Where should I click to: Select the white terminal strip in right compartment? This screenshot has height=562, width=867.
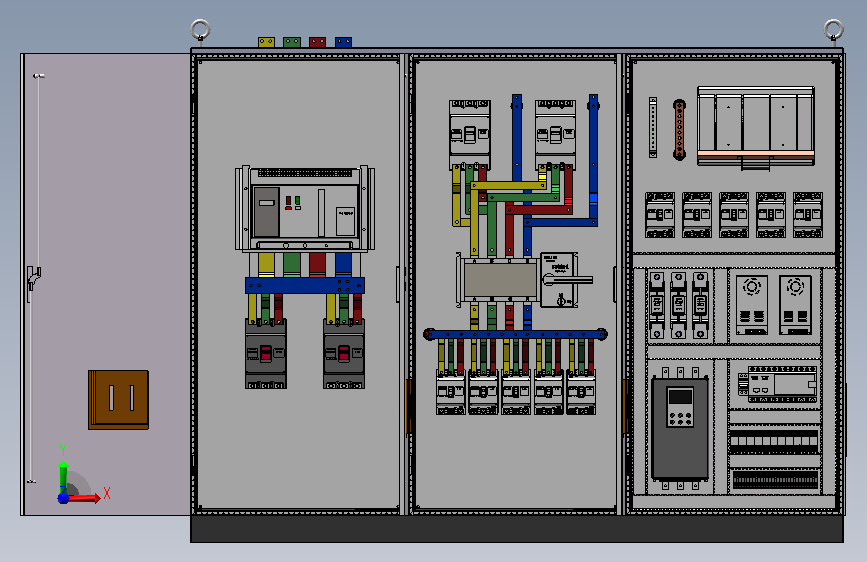(653, 127)
